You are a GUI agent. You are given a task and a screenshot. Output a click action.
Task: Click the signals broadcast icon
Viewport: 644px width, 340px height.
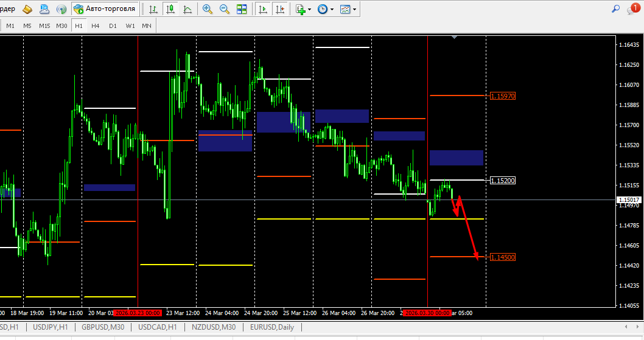click(61, 9)
